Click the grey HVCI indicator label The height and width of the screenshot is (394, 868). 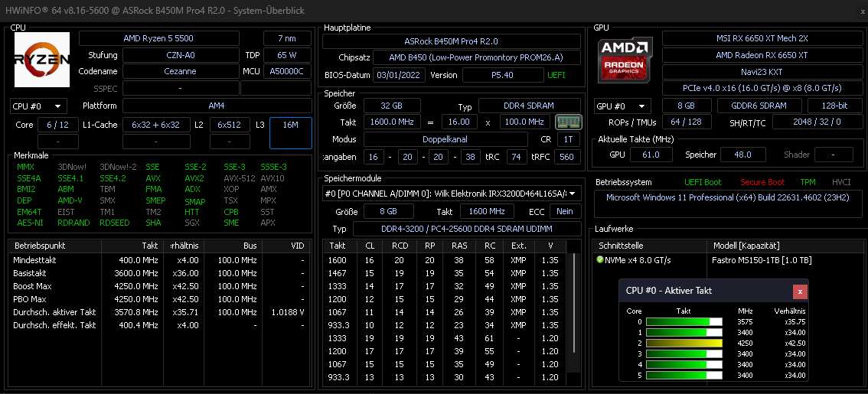pos(841,182)
